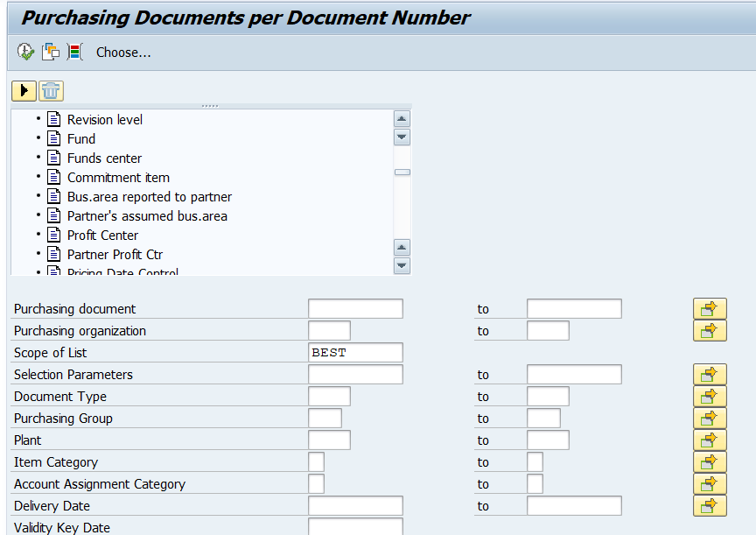Click the Choose... toolbar button

pos(123,53)
